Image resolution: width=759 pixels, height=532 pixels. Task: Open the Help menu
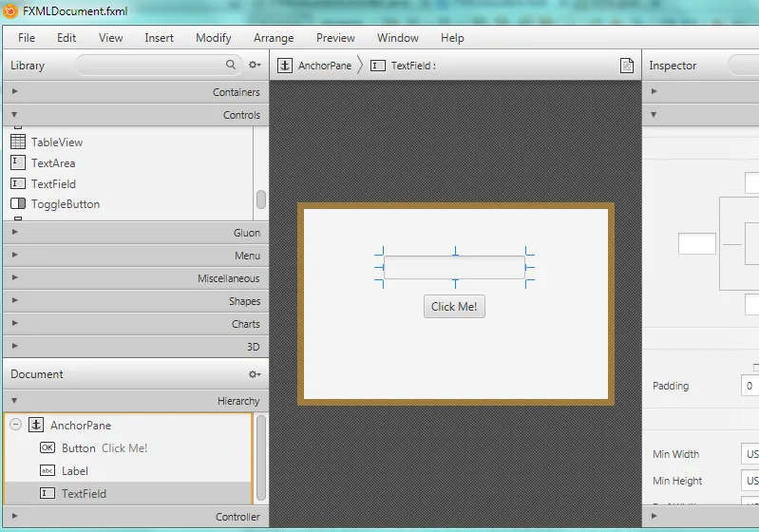click(x=452, y=38)
